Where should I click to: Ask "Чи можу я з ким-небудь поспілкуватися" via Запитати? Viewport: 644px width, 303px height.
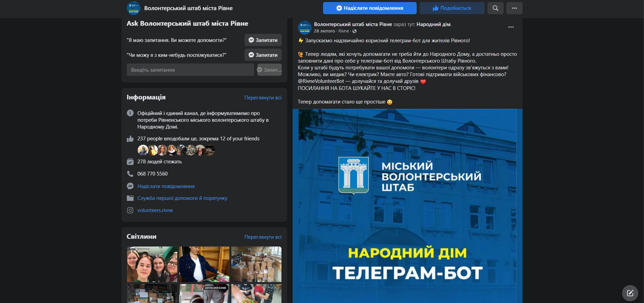tap(263, 55)
